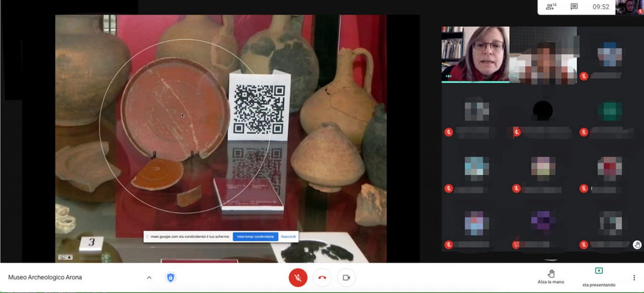
Task: Click your self-view thumbnail beside the clock
Action: (x=629, y=7)
